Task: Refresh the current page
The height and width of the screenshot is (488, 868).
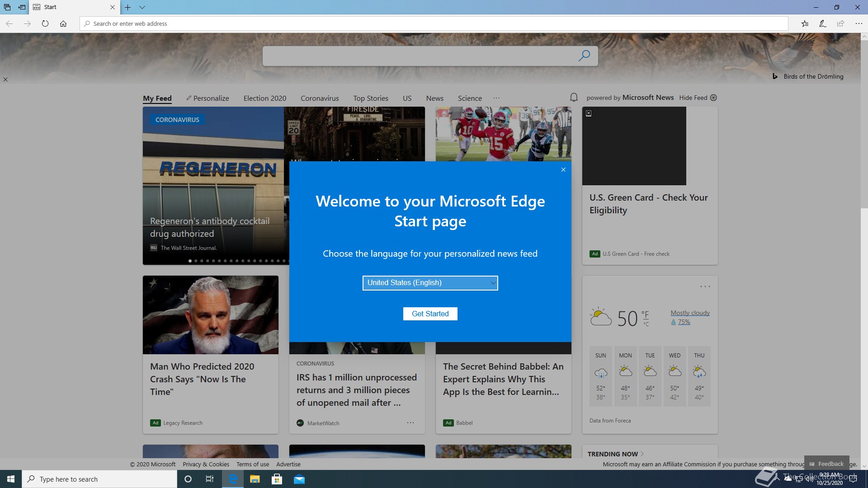Action: click(45, 23)
